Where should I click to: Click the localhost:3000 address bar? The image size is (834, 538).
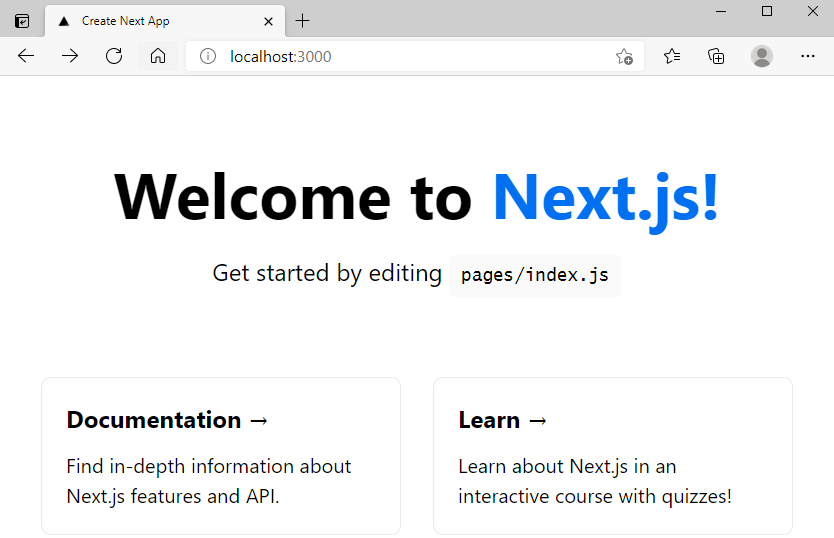[415, 56]
